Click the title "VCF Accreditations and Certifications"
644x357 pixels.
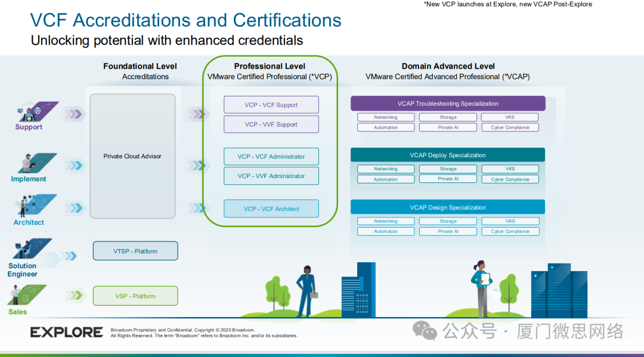pos(185,20)
